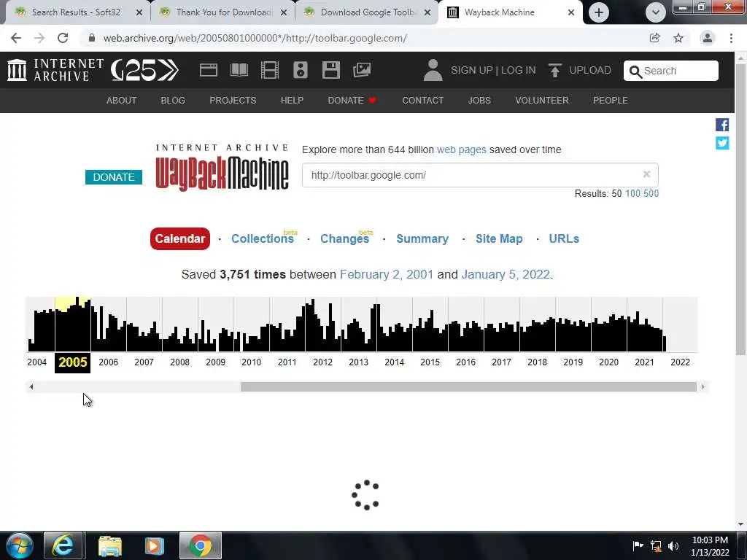Open the Video (film) archive icon
Image resolution: width=747 pixels, height=560 pixels.
pos(270,70)
